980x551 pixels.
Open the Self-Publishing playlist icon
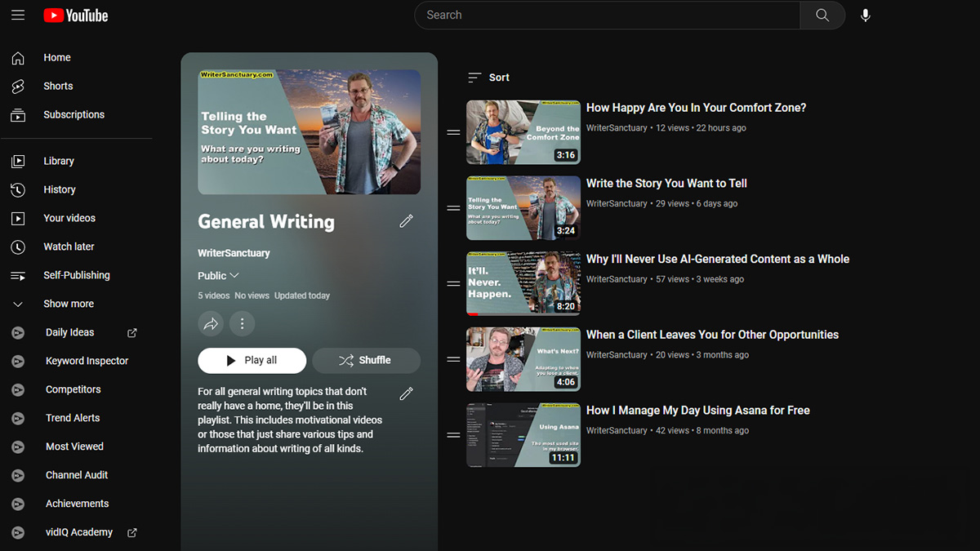18,276
